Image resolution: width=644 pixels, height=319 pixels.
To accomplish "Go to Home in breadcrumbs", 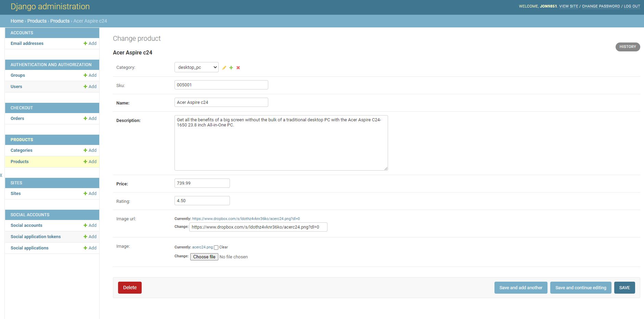I will [x=17, y=21].
